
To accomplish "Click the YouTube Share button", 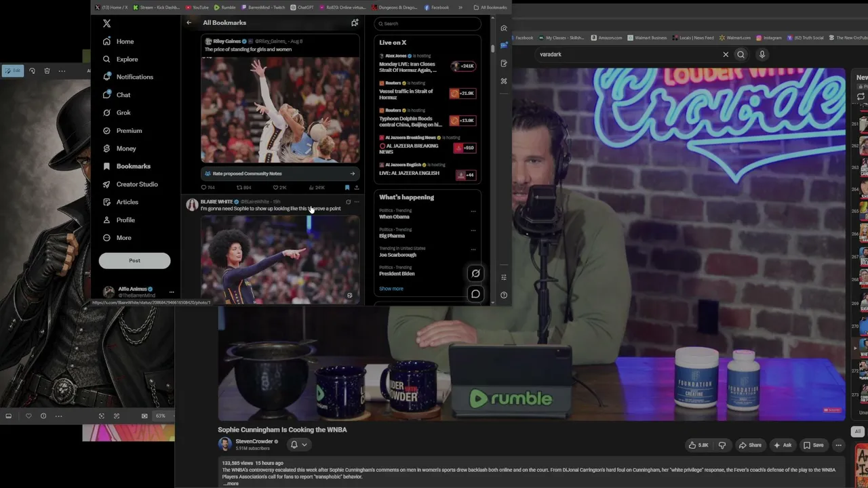I will coord(750,445).
